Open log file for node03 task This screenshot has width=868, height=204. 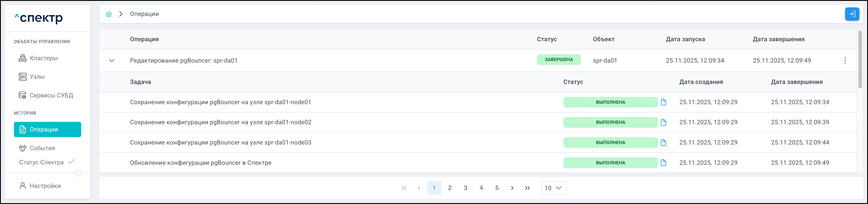pyautogui.click(x=664, y=143)
